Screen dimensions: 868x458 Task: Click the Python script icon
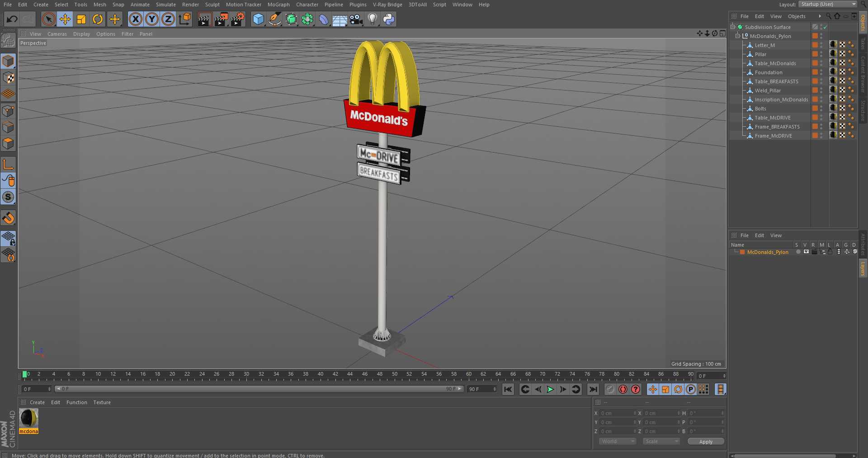coord(389,19)
